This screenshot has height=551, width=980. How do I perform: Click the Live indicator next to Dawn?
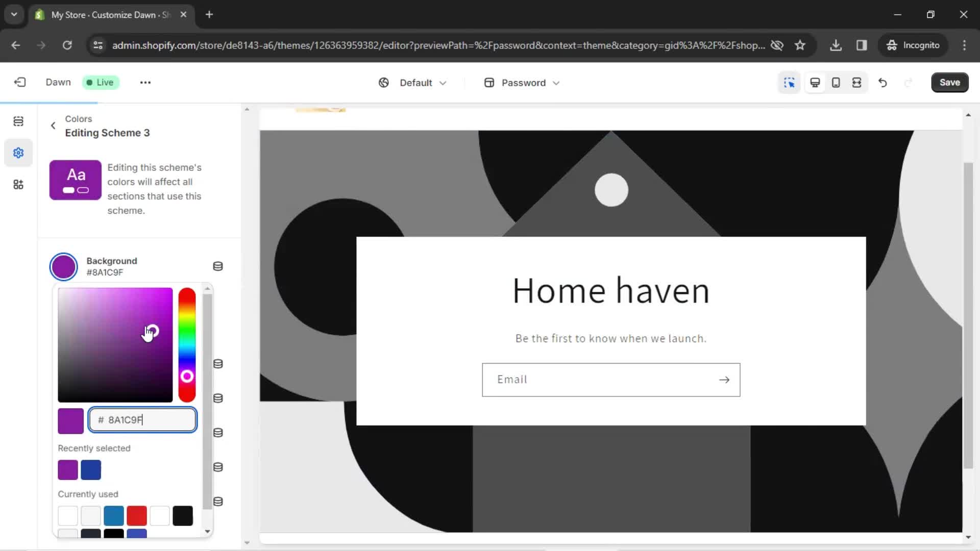pyautogui.click(x=100, y=82)
